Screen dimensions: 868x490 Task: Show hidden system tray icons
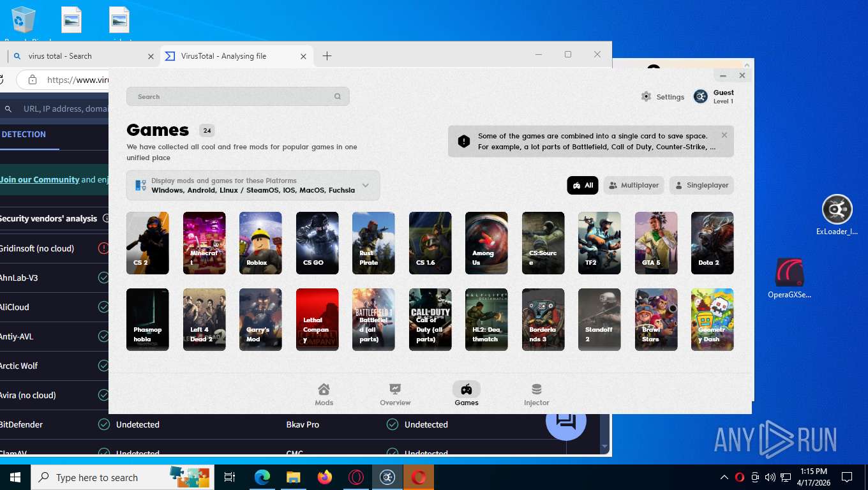click(x=724, y=477)
